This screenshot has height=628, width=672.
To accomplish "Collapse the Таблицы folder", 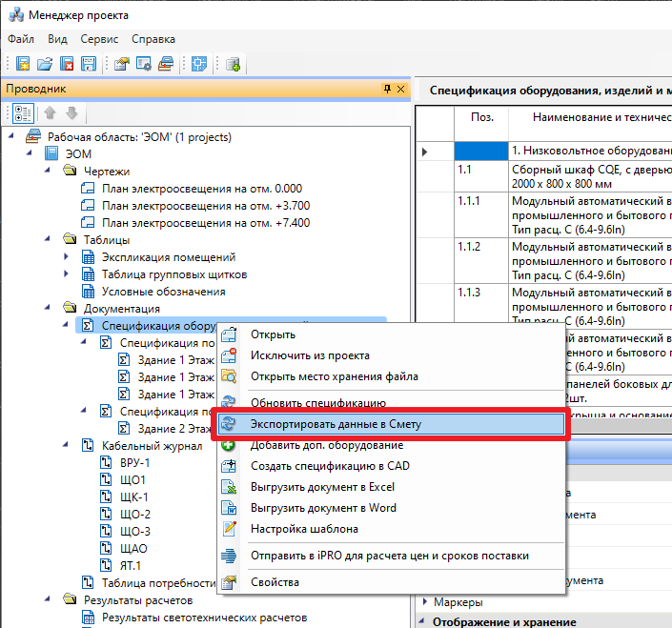I will [47, 239].
